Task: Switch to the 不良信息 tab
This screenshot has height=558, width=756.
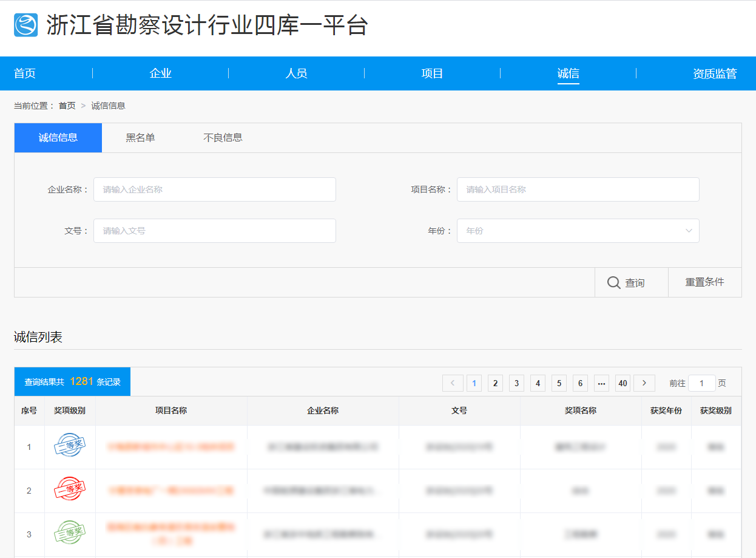Action: 223,138
